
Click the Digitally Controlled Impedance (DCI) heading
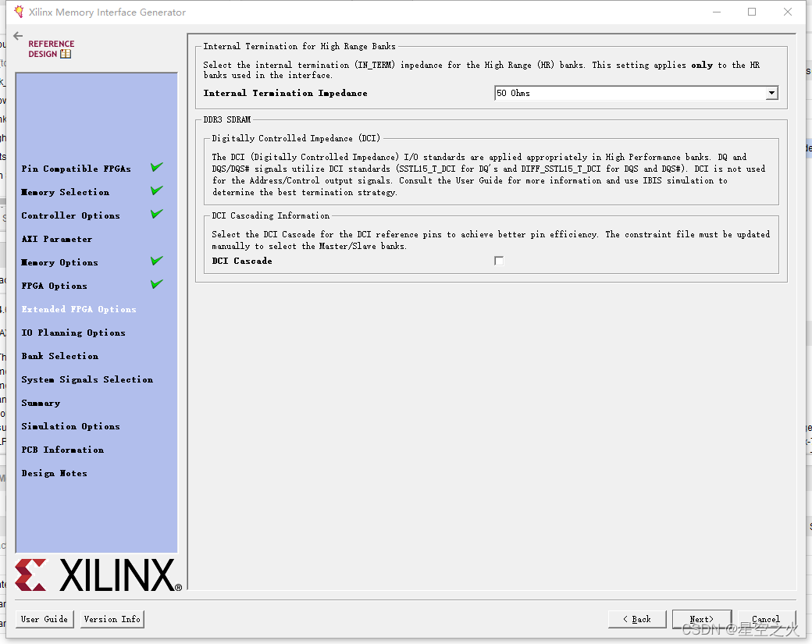296,138
